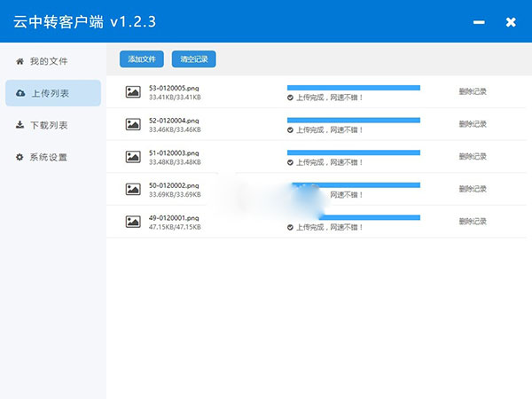Delete record for 50-0120002.png
The height and width of the screenshot is (399, 532).
pos(473,189)
